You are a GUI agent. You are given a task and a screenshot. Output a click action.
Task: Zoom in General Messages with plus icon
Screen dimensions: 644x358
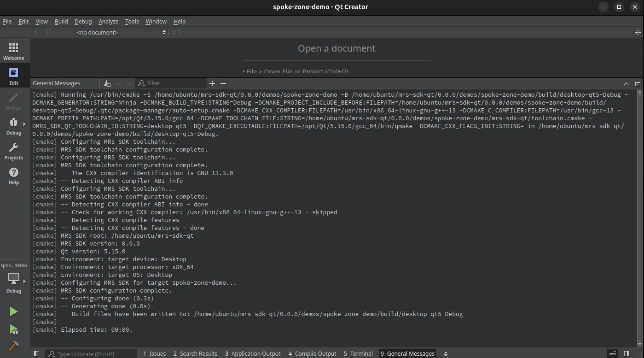tap(212, 83)
